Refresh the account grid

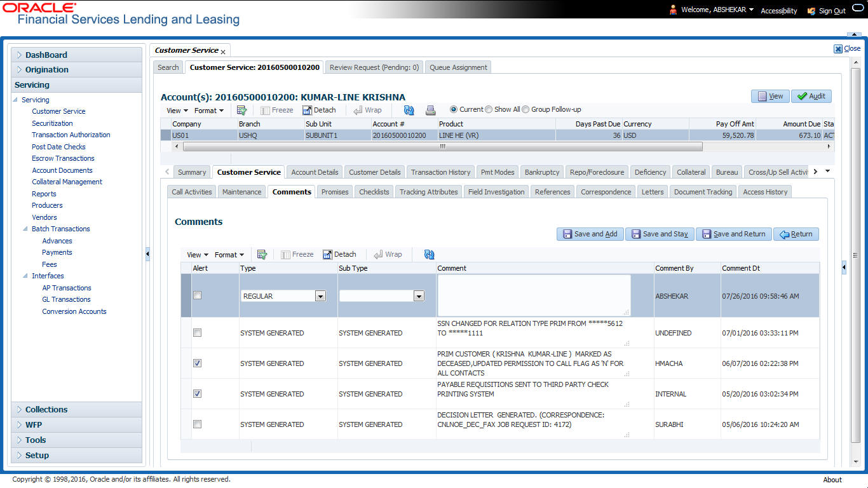click(x=409, y=110)
